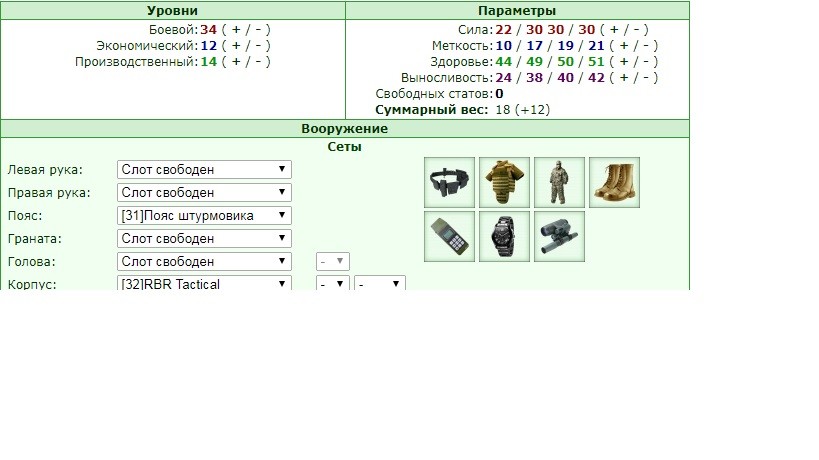The height and width of the screenshot is (460, 819).
Task: Open the Левая рука slot dropdown
Action: (x=204, y=170)
